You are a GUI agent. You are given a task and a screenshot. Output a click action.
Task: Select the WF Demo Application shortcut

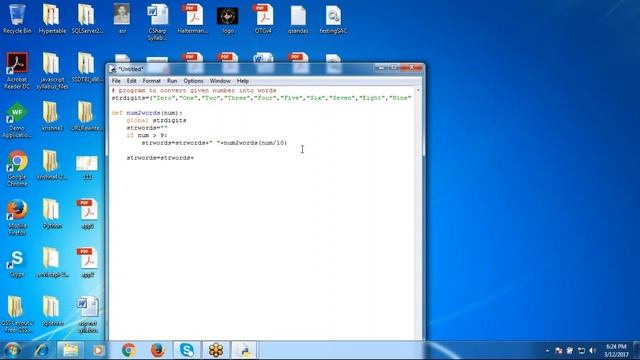pyautogui.click(x=17, y=120)
